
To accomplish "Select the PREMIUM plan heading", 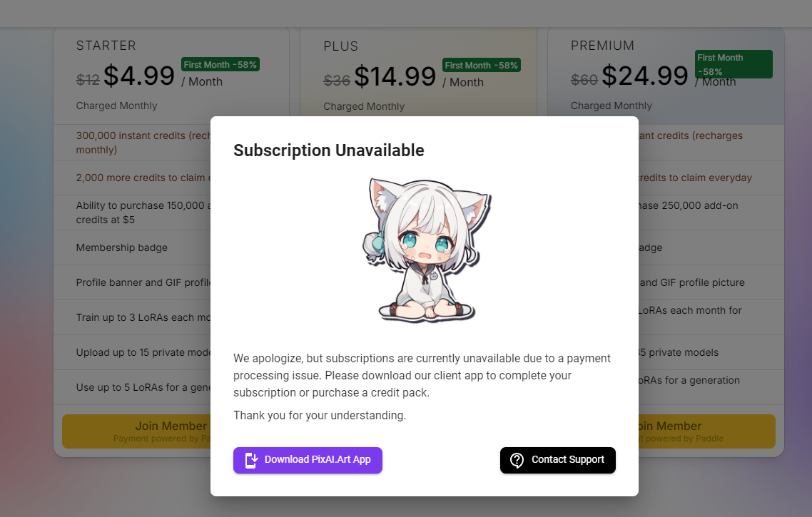I will 602,46.
